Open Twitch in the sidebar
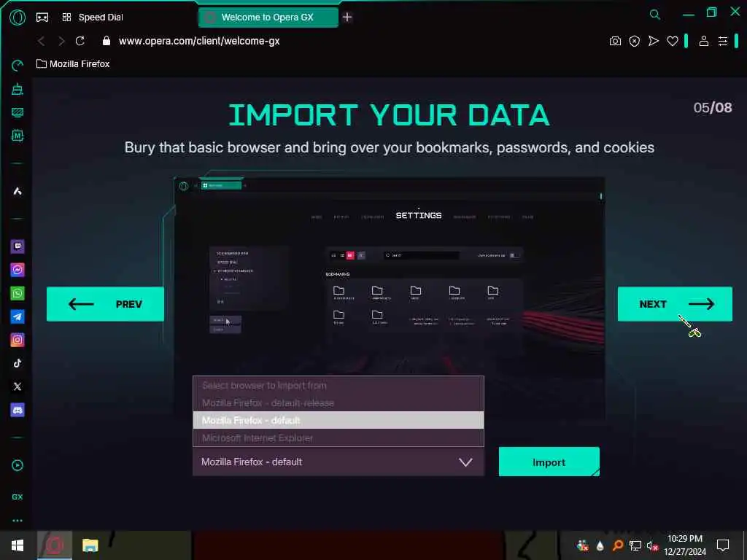The height and width of the screenshot is (560, 747). pyautogui.click(x=18, y=246)
